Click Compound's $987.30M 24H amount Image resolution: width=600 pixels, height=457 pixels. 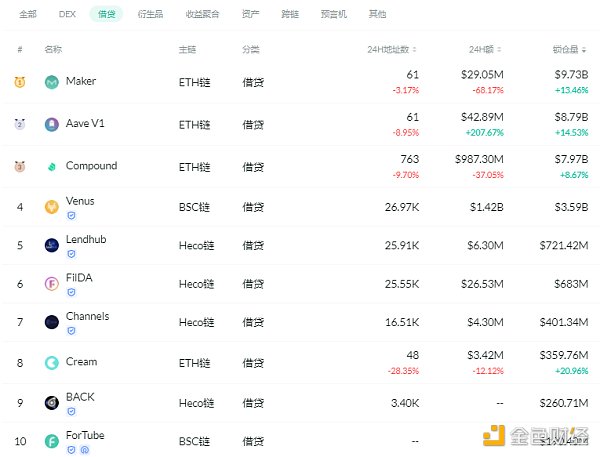(x=479, y=159)
